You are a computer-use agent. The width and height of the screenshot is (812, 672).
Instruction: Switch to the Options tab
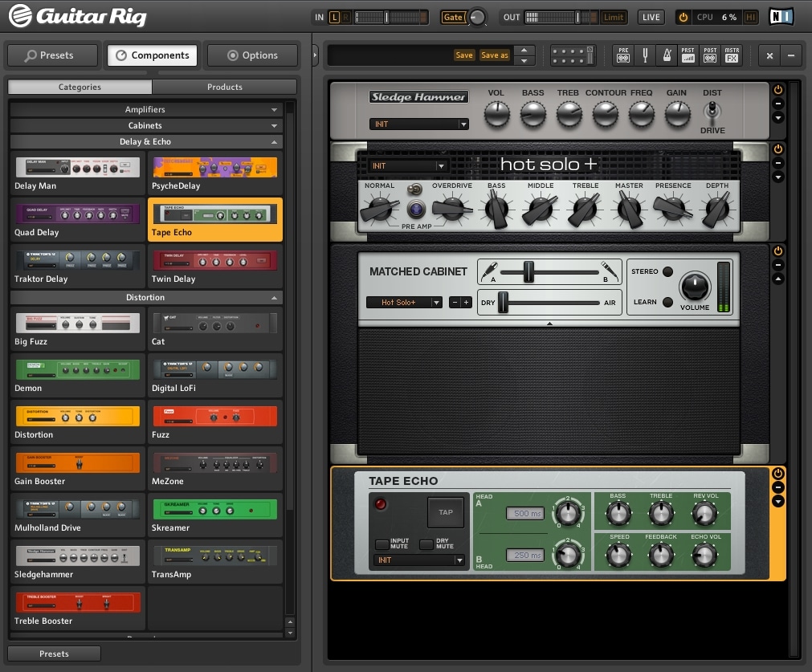(252, 55)
